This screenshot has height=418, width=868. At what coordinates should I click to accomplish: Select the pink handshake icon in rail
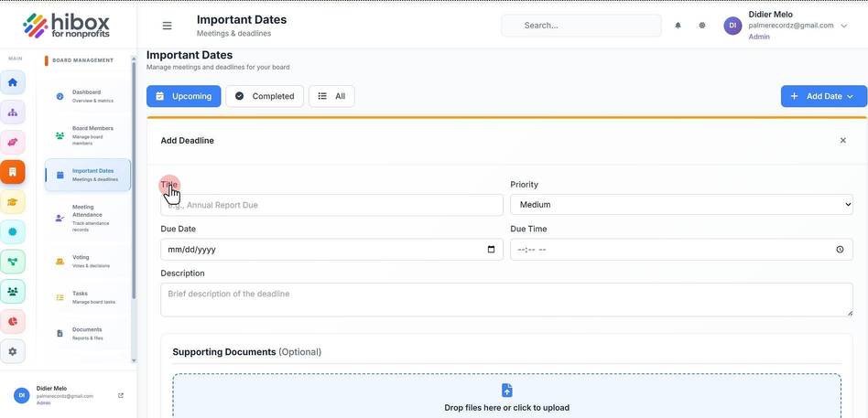(x=13, y=142)
